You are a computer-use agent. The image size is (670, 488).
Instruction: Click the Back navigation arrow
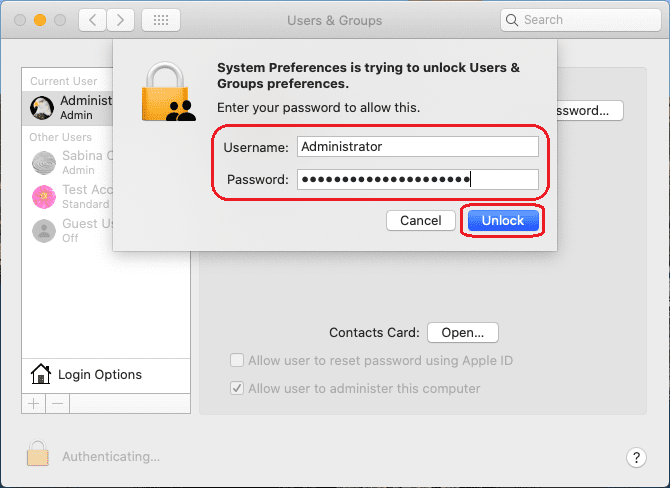(x=92, y=20)
